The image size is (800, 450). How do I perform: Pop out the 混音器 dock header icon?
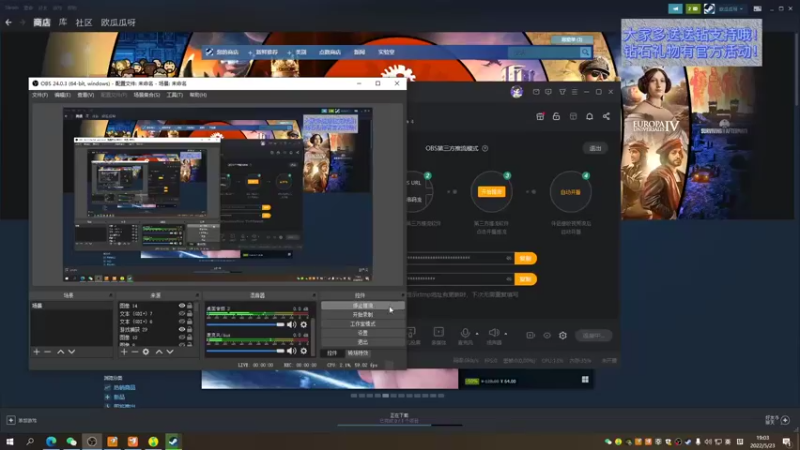[x=314, y=295]
